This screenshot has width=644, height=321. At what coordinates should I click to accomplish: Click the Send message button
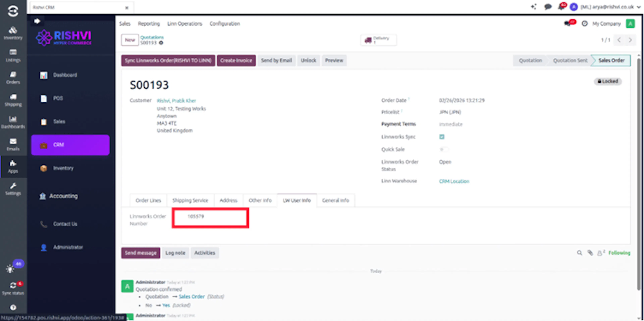coord(141,253)
